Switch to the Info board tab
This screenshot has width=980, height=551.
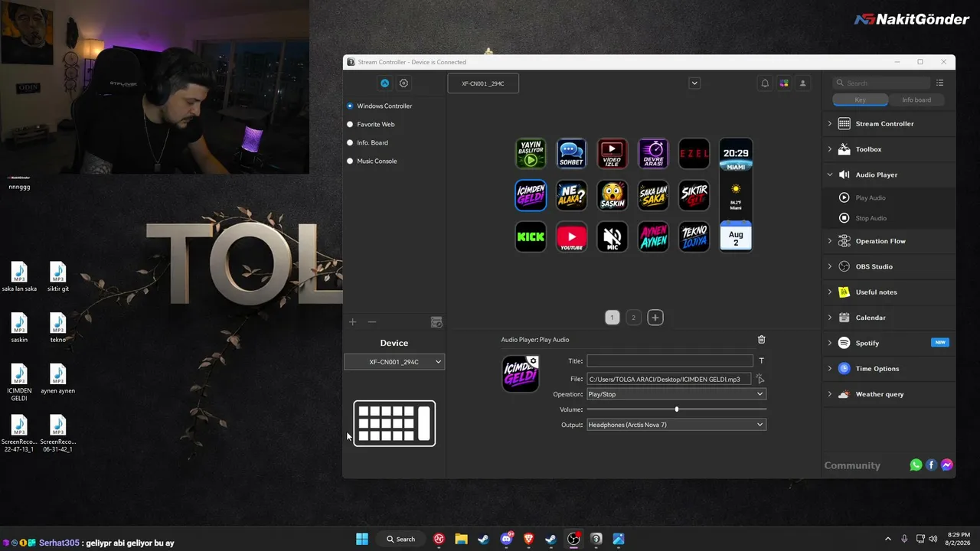pyautogui.click(x=916, y=100)
